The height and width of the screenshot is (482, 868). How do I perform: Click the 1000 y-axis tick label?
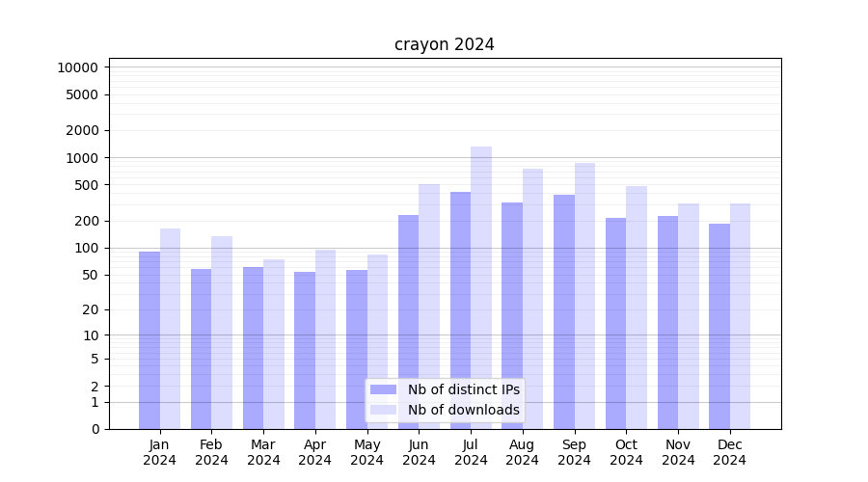tap(81, 158)
